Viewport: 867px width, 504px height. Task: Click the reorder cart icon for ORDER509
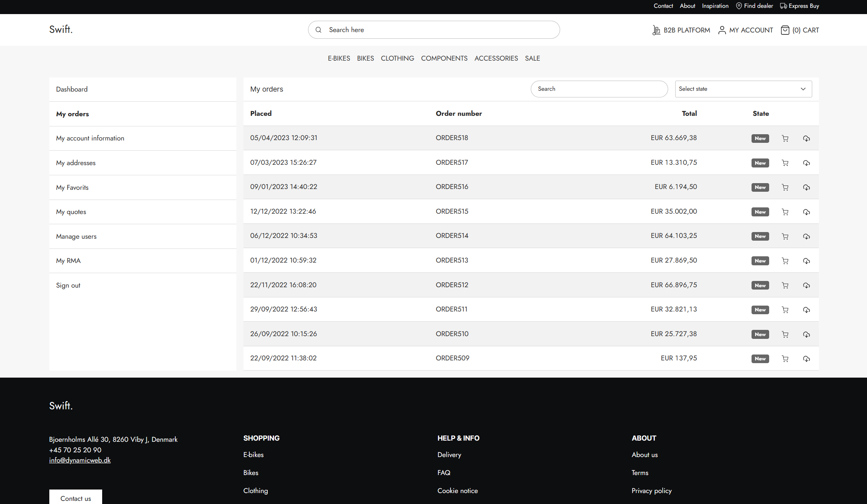[785, 359]
